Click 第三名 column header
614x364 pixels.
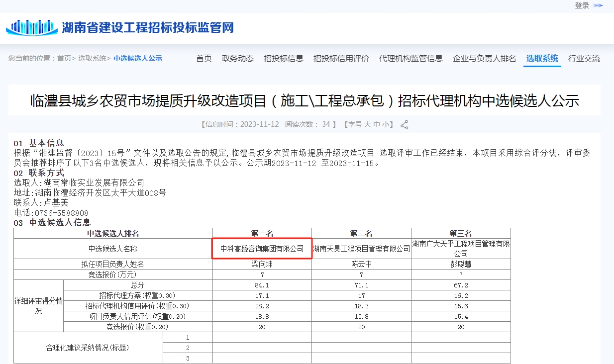tap(461, 233)
